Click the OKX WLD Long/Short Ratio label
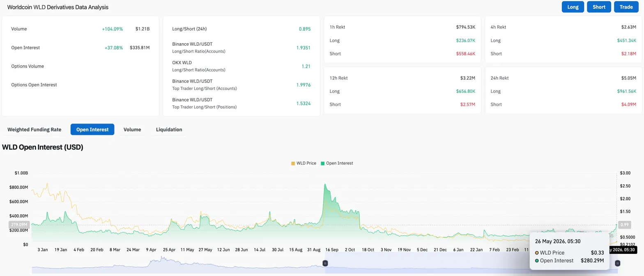Image resolution: width=644 pixels, height=276 pixels. [x=199, y=66]
